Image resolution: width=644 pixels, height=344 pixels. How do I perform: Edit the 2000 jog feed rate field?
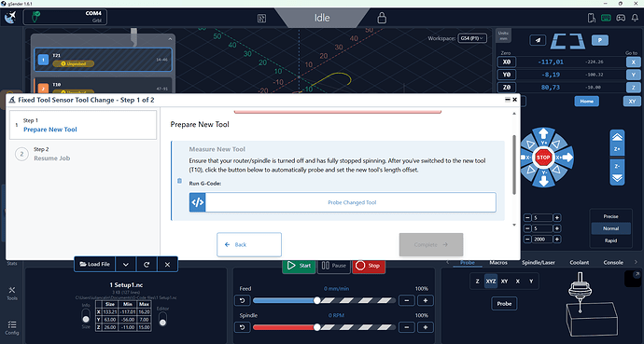click(542, 239)
